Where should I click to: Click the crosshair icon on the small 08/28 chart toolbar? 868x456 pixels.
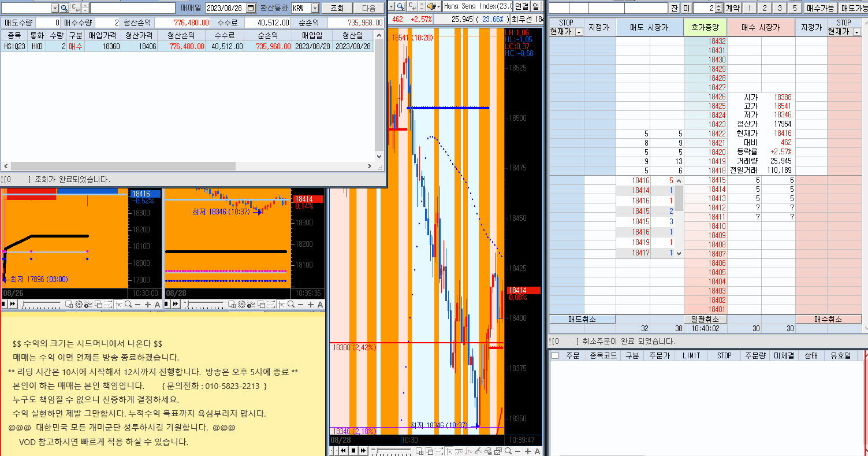[x=282, y=304]
